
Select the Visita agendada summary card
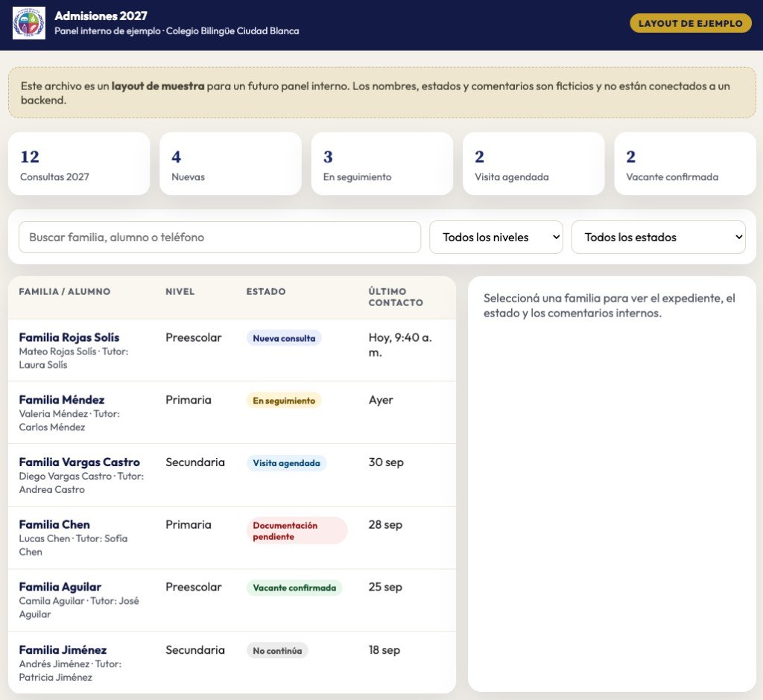tap(534, 163)
